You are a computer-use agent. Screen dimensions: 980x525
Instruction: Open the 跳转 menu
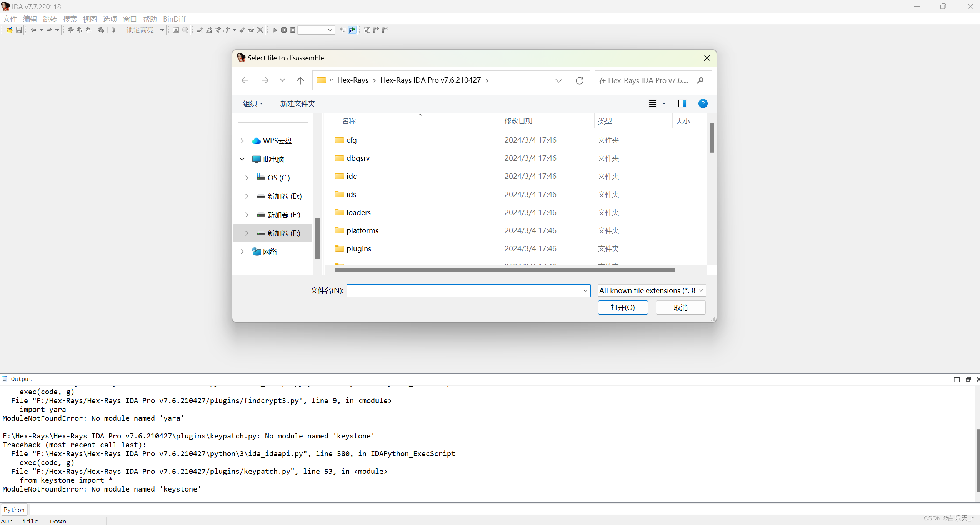(x=50, y=19)
